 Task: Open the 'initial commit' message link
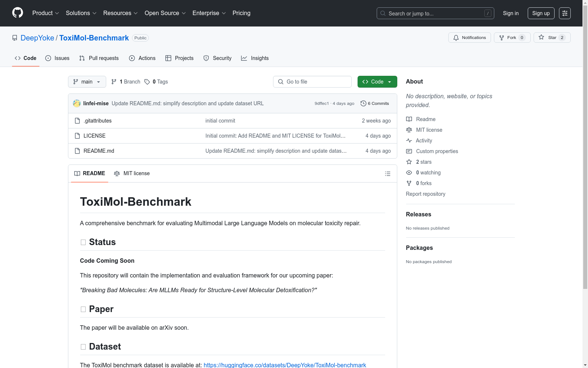point(220,121)
